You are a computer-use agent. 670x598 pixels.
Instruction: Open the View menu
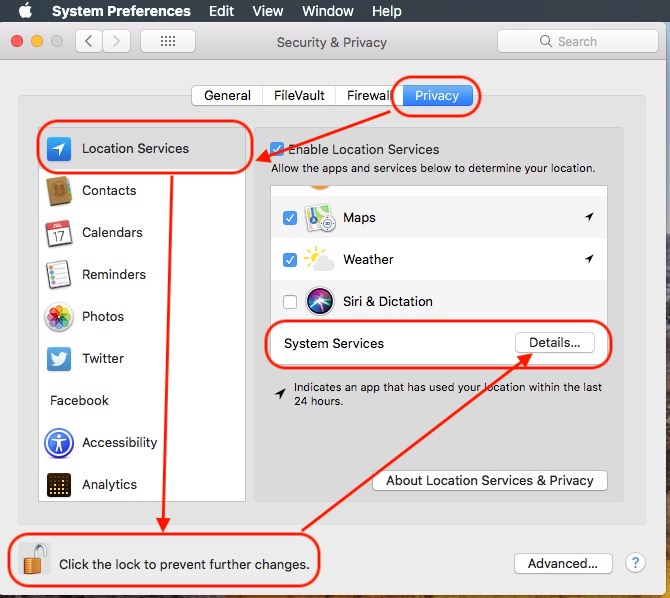[267, 11]
